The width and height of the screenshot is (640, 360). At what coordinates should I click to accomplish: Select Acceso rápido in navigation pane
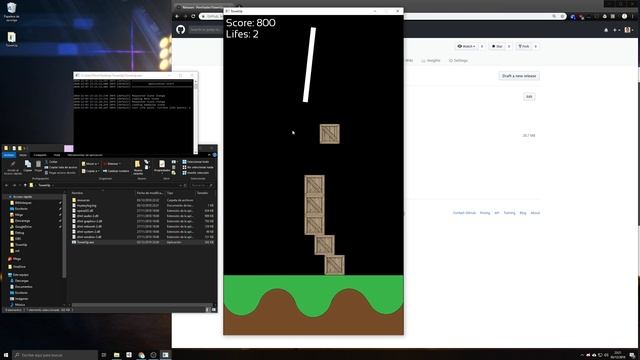click(22, 197)
